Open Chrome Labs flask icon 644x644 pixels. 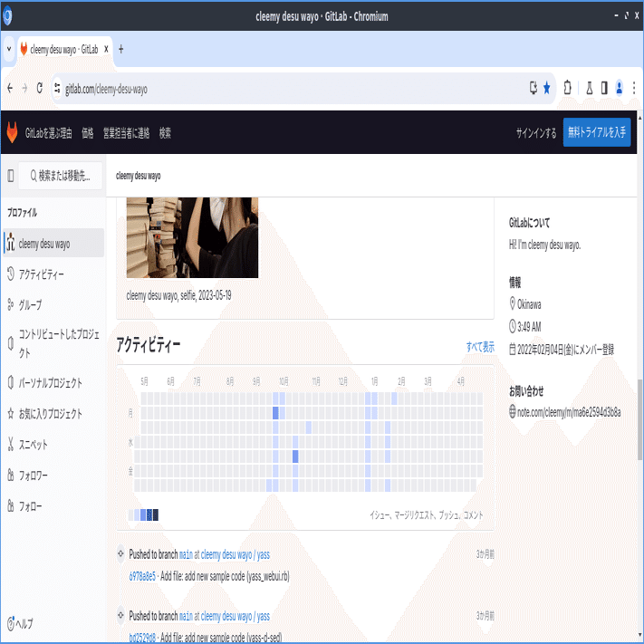click(590, 88)
